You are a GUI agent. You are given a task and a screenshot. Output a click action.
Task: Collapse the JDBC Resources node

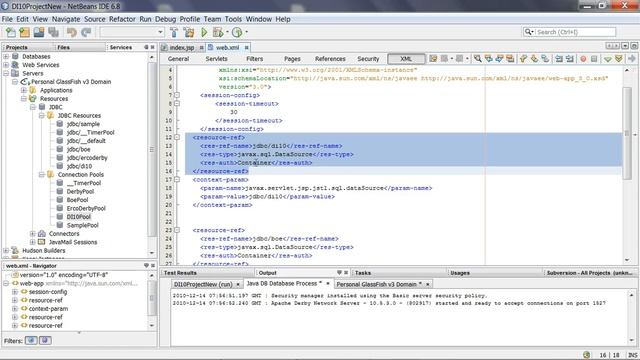(41, 116)
